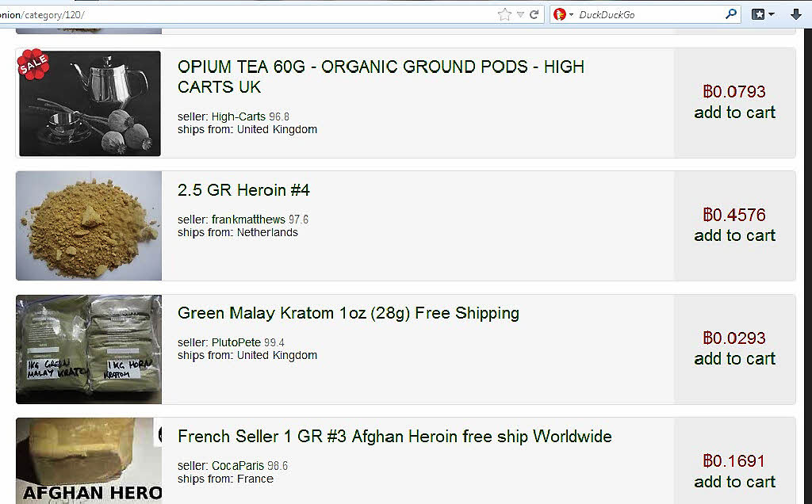
Task: View seller frankmatthews profile
Action: pos(248,220)
